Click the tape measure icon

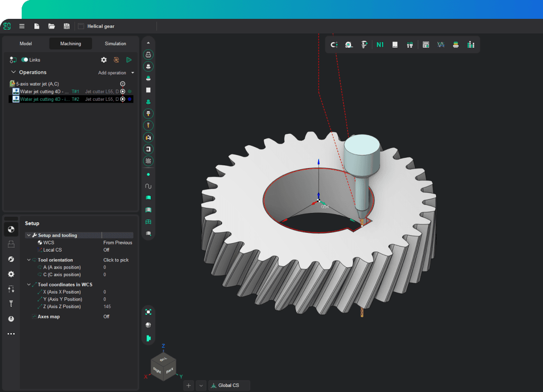pos(349,45)
